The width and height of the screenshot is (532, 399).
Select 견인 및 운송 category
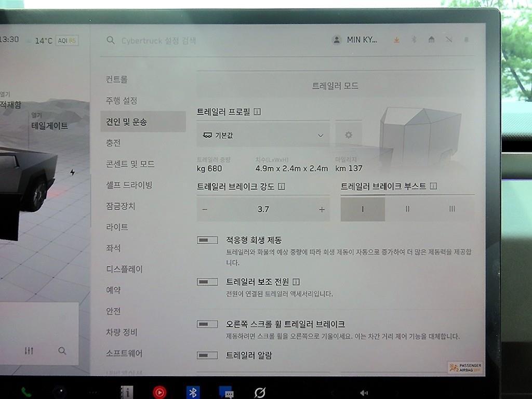(143, 122)
